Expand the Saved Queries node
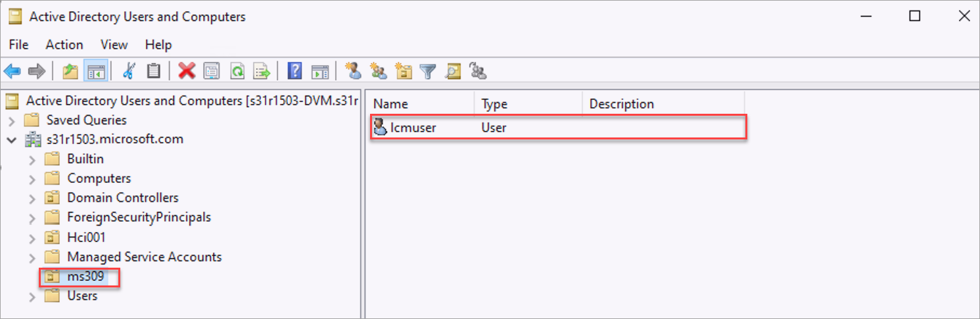 (x=12, y=120)
